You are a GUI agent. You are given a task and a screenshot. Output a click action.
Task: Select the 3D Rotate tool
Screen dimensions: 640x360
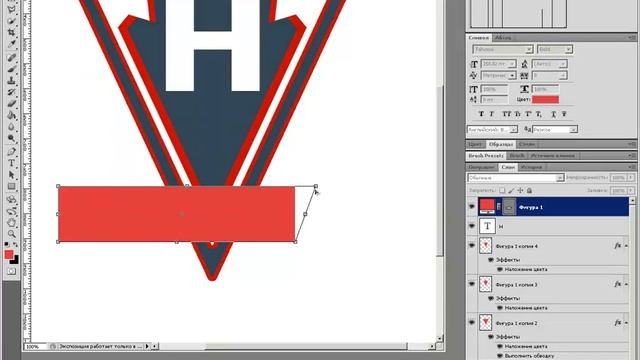[x=12, y=200]
